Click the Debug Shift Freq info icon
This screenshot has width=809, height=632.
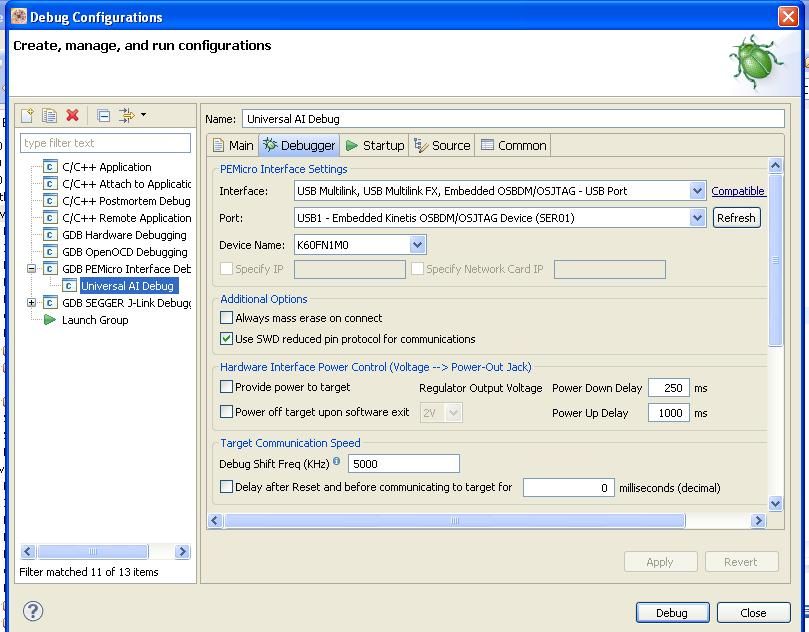click(x=336, y=461)
